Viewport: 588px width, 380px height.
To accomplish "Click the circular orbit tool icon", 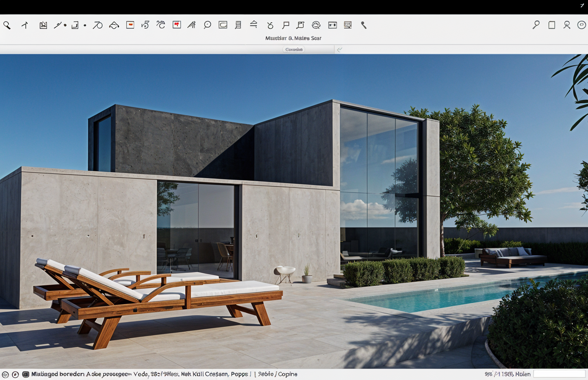I will point(316,25).
